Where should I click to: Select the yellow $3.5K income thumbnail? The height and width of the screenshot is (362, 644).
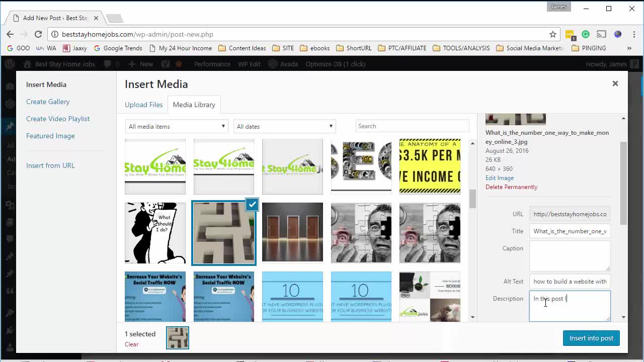(x=430, y=166)
